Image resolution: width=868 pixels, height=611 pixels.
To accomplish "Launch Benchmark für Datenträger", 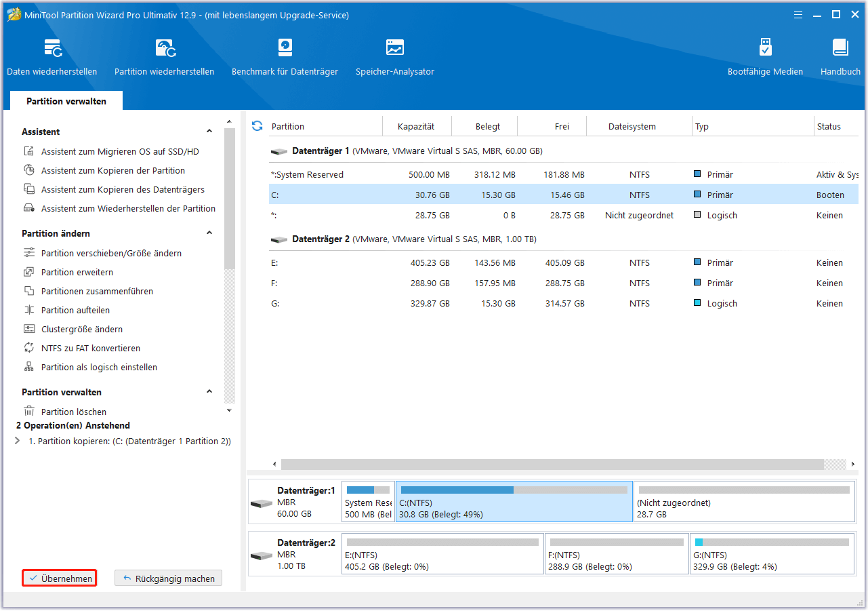I will point(285,57).
